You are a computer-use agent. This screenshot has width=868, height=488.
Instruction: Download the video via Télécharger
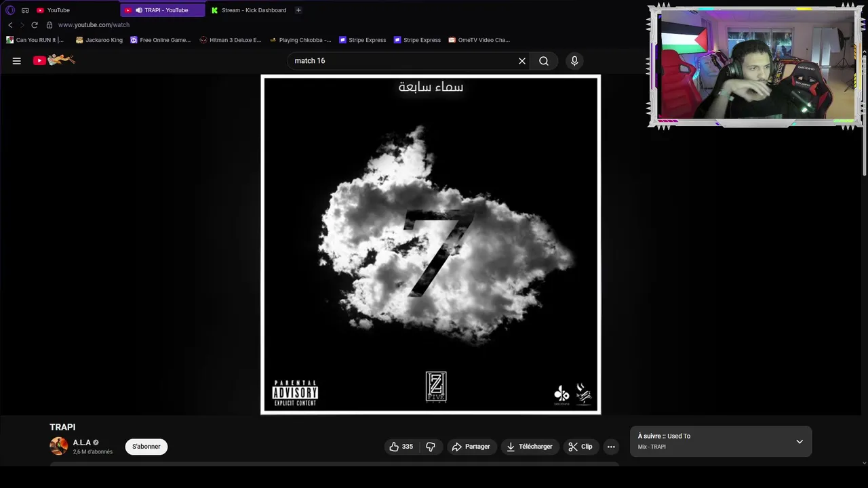click(530, 447)
